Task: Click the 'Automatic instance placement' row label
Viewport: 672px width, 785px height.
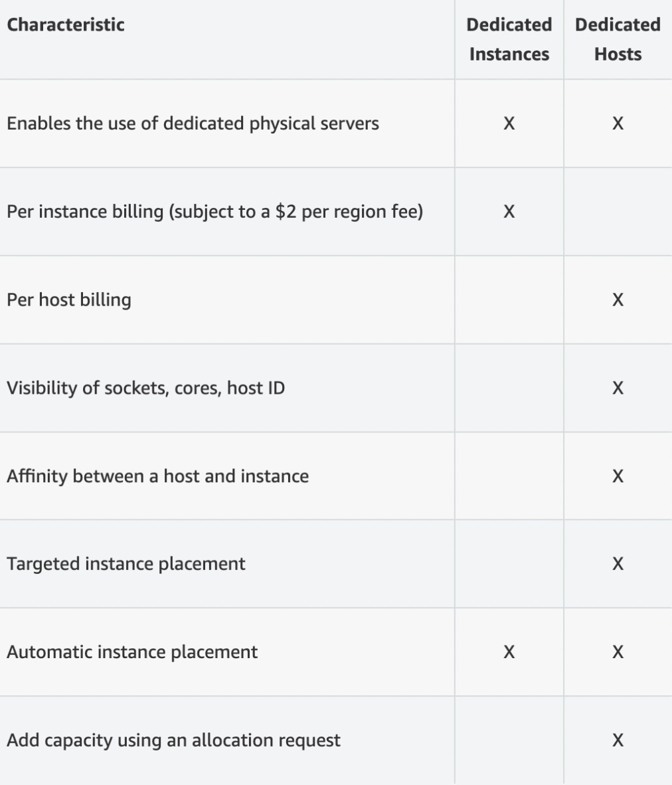Action: pyautogui.click(x=132, y=652)
